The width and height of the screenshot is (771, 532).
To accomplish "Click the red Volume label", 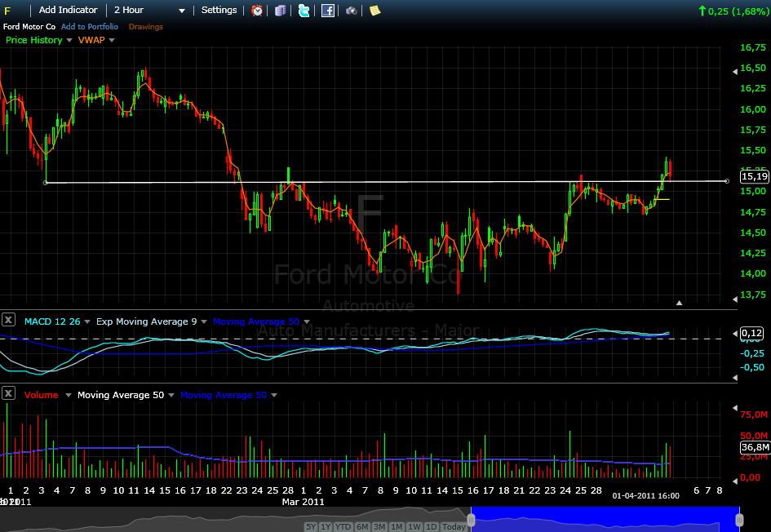I will click(42, 395).
